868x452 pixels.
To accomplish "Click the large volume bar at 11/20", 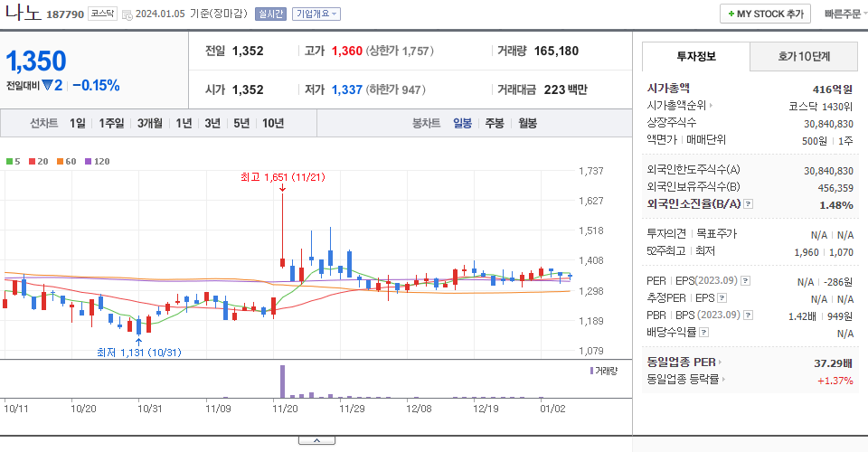I will tap(283, 381).
